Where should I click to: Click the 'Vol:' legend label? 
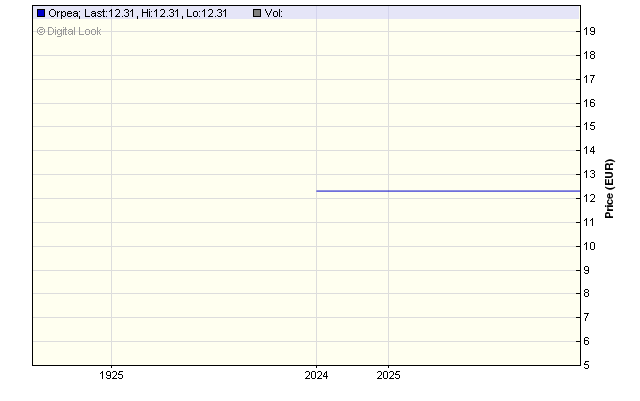tap(273, 13)
